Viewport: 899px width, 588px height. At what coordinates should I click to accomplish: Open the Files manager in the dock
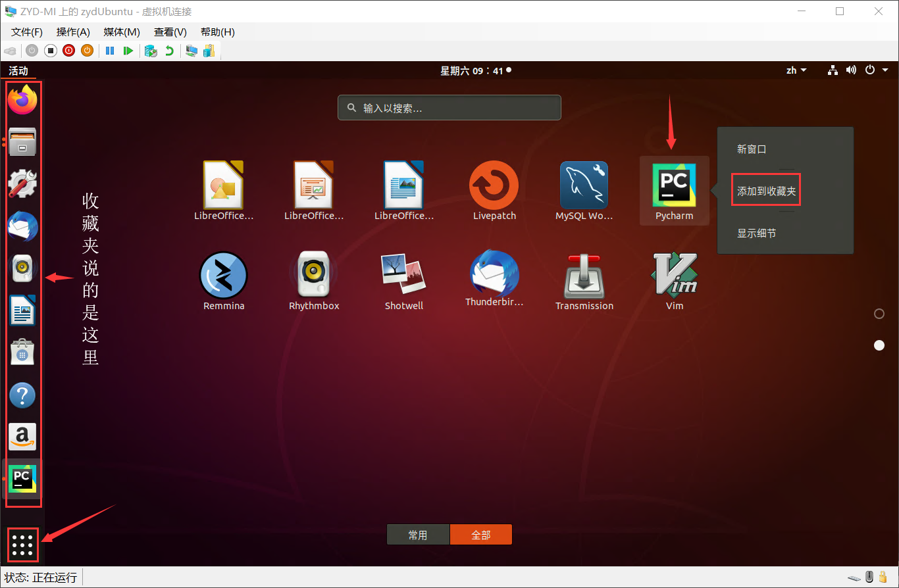click(x=23, y=141)
